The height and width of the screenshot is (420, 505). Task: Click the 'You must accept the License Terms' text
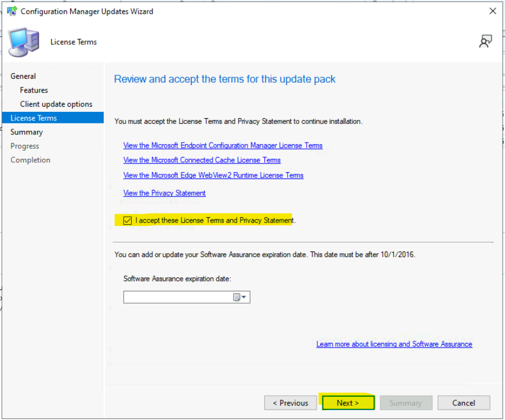pos(238,122)
